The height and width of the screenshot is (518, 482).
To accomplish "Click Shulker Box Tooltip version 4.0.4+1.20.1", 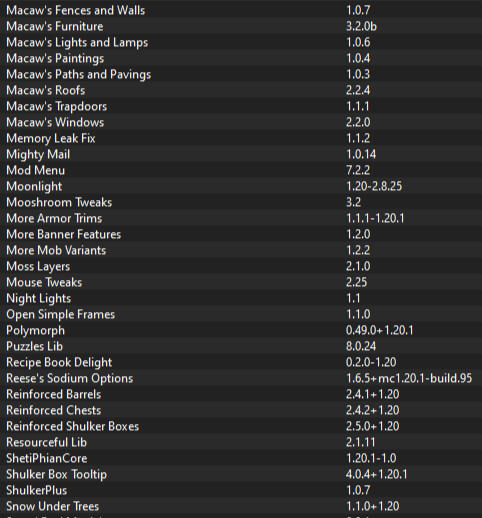I will pos(377,474).
